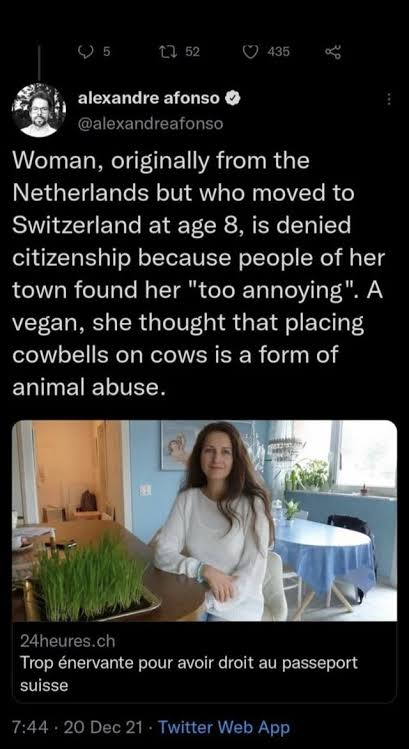Click the 7:44 timestamp
Viewport: 409px width, 749px height.
(29, 728)
